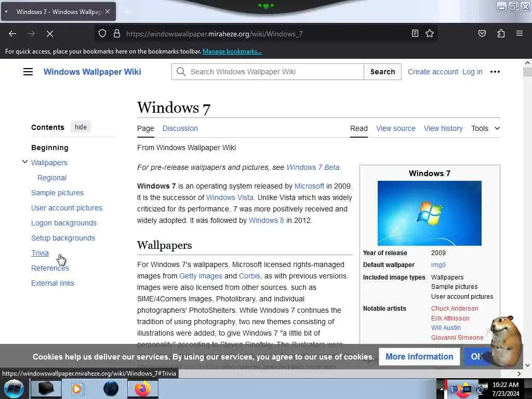Click the magnifier icon in wiki search
The width and height of the screenshot is (532, 399).
pyautogui.click(x=181, y=72)
